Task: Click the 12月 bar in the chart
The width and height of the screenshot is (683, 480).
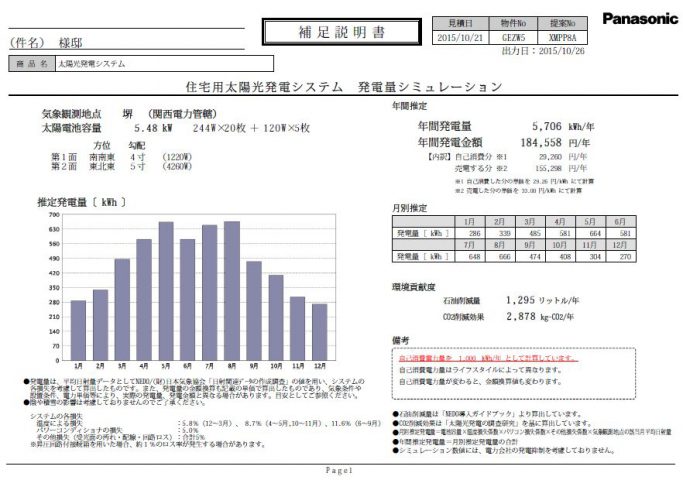Action: [319, 332]
